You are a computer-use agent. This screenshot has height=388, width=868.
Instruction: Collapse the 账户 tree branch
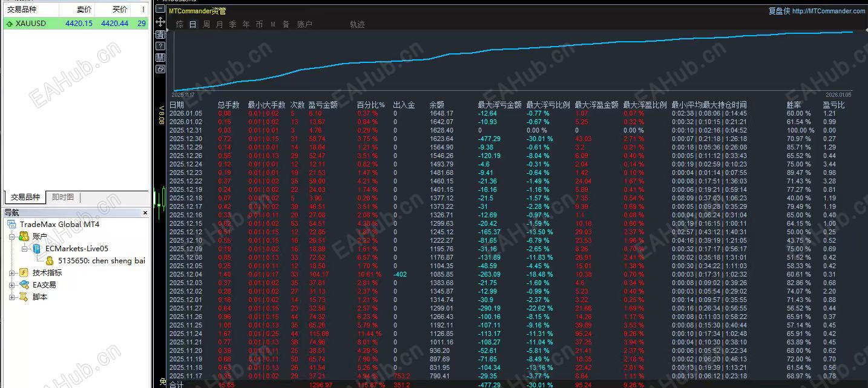(12, 237)
